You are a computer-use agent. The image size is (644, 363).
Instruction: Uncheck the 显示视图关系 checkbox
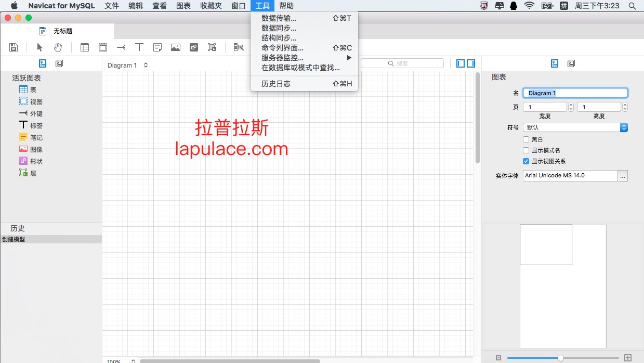(x=526, y=161)
